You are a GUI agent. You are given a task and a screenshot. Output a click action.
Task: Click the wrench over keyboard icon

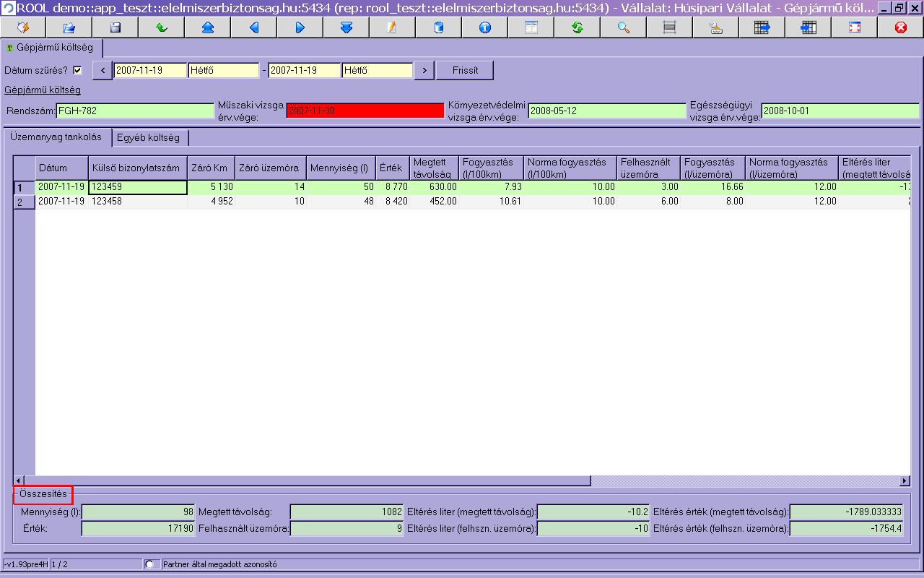coord(716,27)
